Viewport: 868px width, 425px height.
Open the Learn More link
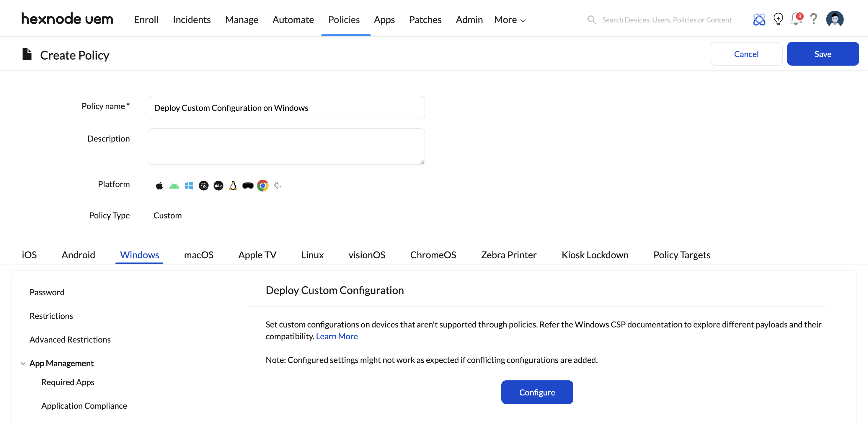click(x=337, y=336)
